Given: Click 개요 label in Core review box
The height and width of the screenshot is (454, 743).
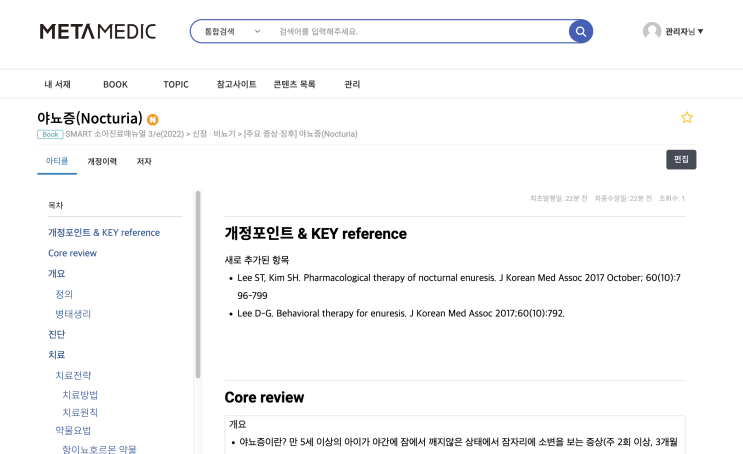Looking at the screenshot, I should pyautogui.click(x=237, y=424).
